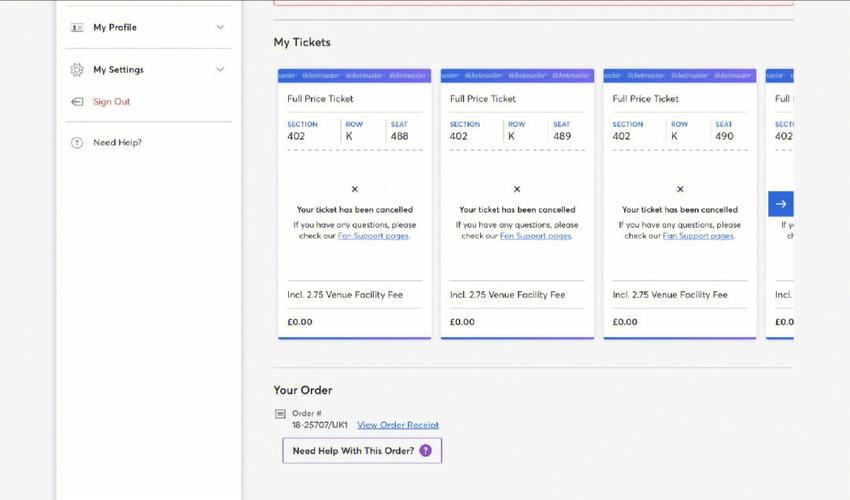Click Full Price Ticket title on seat 489 card

click(x=483, y=99)
